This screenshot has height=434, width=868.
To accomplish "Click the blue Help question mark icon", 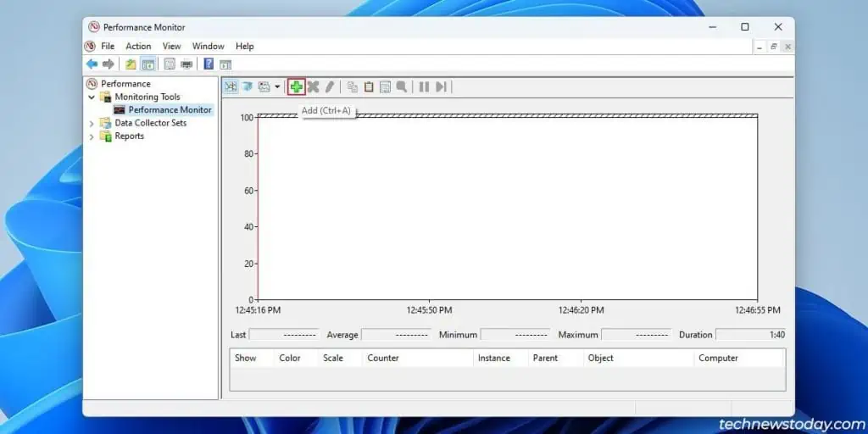I will coord(209,64).
